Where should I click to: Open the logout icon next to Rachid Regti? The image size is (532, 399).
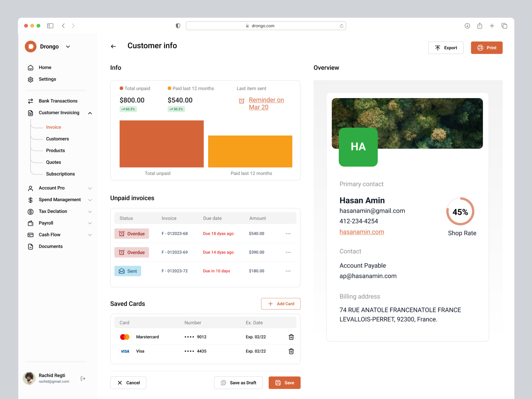click(83, 378)
